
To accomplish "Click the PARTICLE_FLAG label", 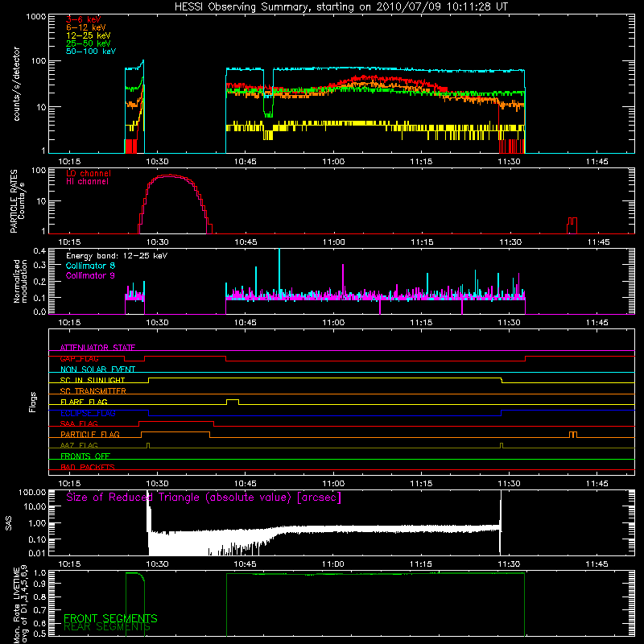I will click(90, 434).
